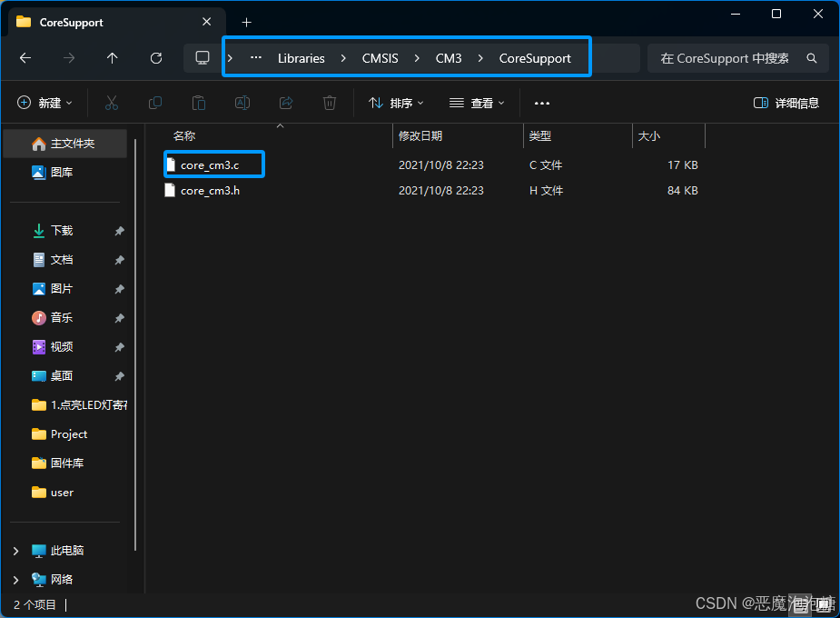Go back to the previous folder

point(25,58)
